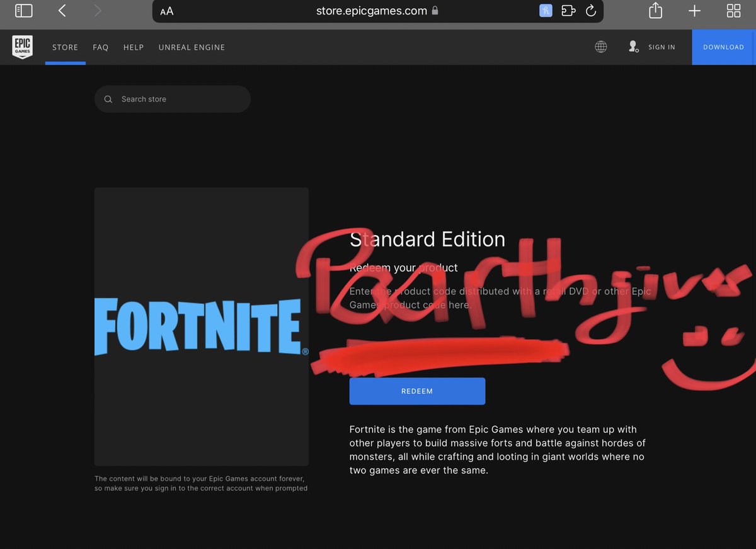Image resolution: width=756 pixels, height=549 pixels.
Task: Click the 'Standard Edition' heading
Action: (x=427, y=239)
